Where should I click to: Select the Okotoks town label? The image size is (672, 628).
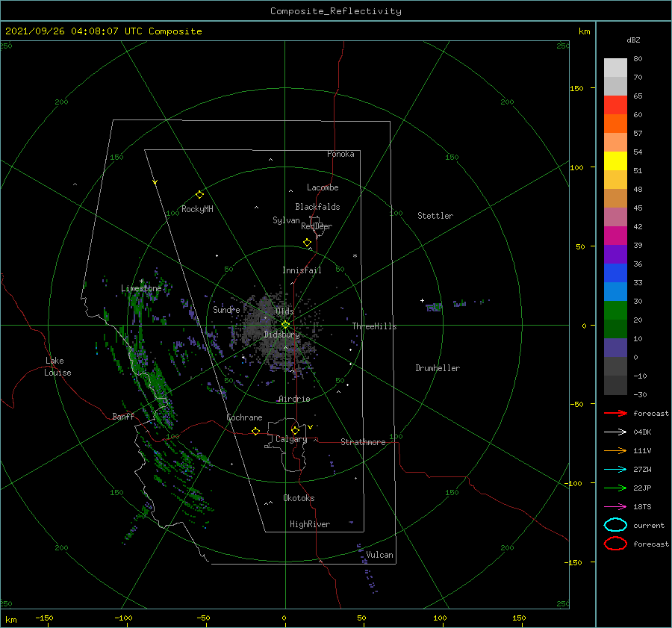pyautogui.click(x=299, y=498)
